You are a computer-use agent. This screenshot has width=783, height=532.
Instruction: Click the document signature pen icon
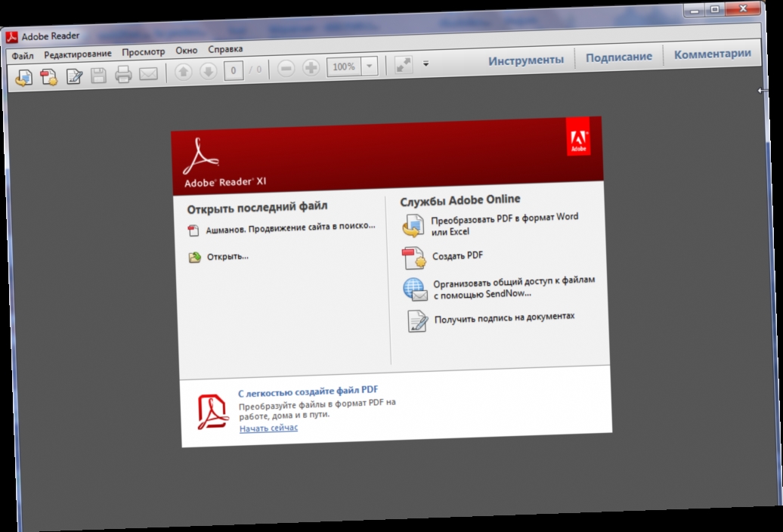click(x=417, y=321)
